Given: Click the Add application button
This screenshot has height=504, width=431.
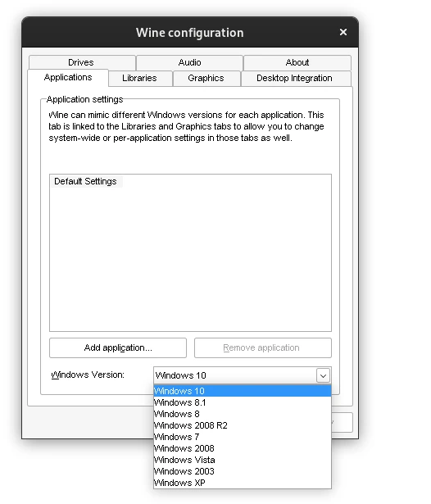Looking at the screenshot, I should 118,347.
